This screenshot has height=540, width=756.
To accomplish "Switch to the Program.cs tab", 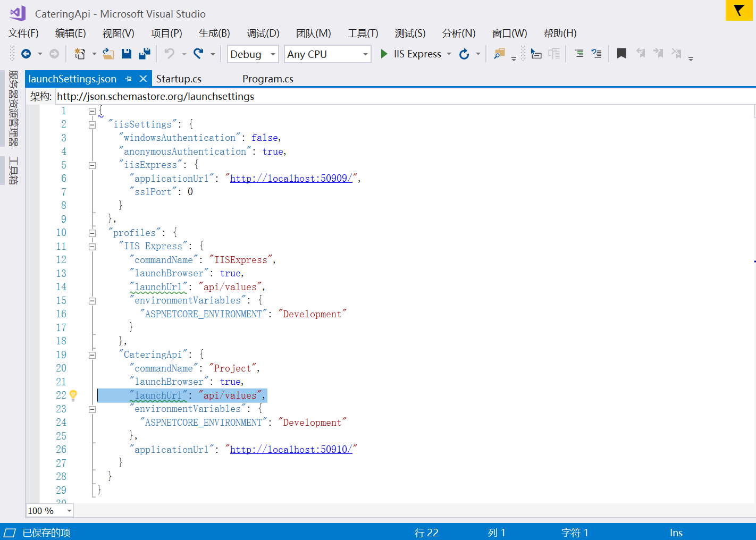I will [268, 79].
